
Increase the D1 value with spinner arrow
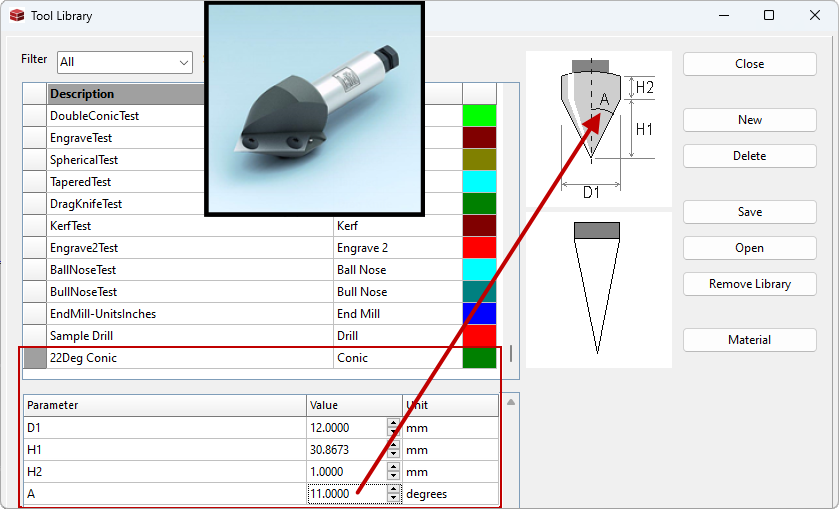pyautogui.click(x=394, y=423)
